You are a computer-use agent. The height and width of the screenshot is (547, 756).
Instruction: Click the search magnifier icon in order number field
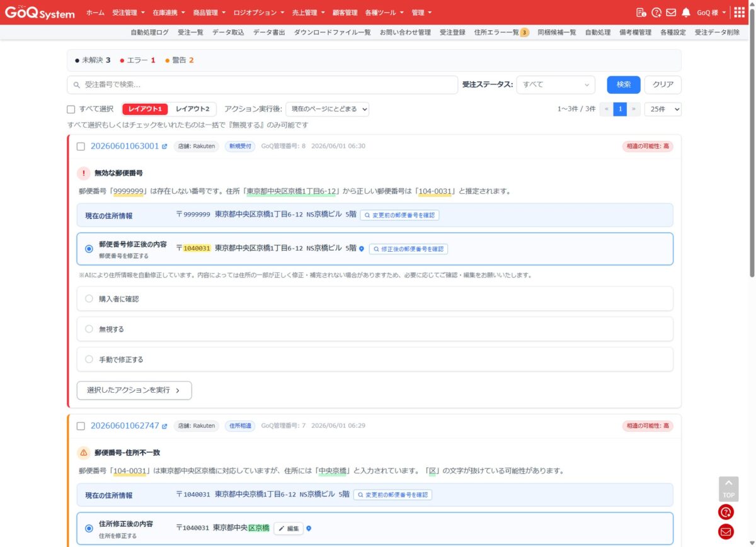coord(77,84)
